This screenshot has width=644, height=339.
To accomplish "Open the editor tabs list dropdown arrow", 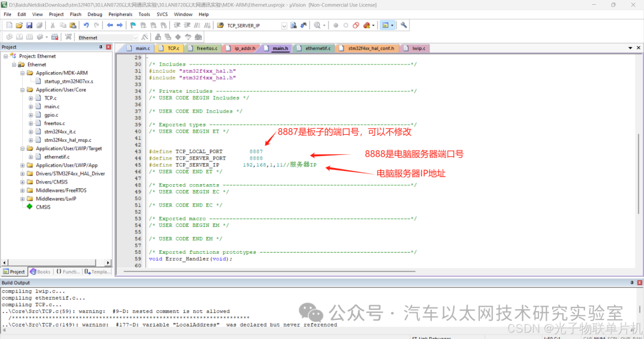I will coord(630,48).
